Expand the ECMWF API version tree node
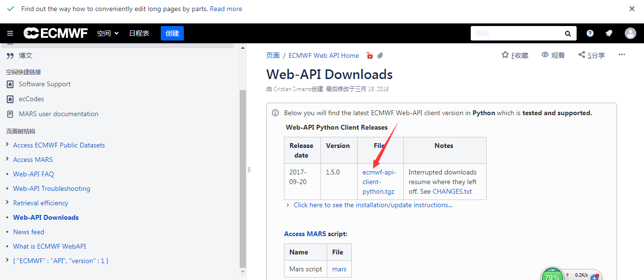 coord(7,260)
